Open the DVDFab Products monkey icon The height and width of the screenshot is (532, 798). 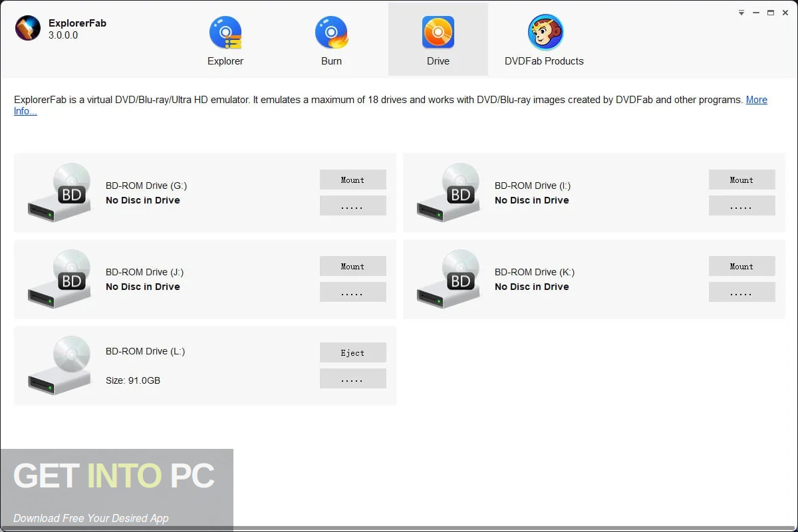tap(545, 33)
